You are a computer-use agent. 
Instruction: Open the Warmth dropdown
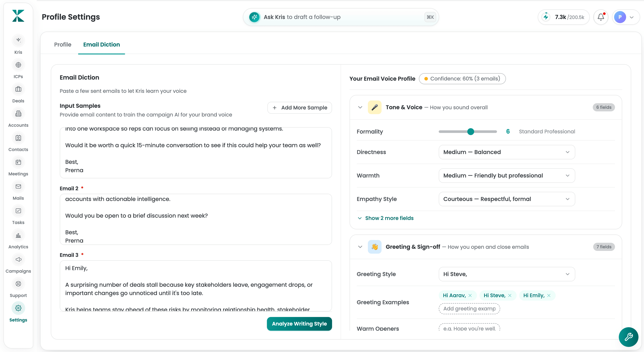click(507, 175)
